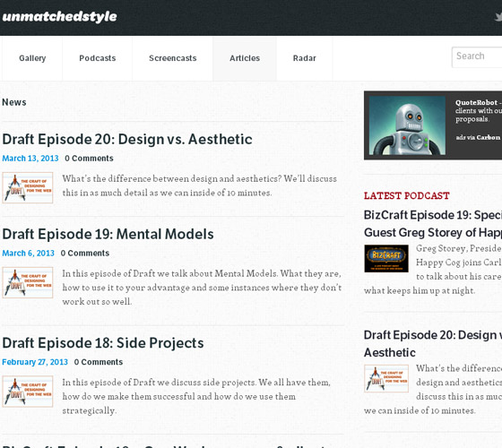The image size is (502, 448).
Task: Click text 'what keeps him up at night.'
Action: 420,290
